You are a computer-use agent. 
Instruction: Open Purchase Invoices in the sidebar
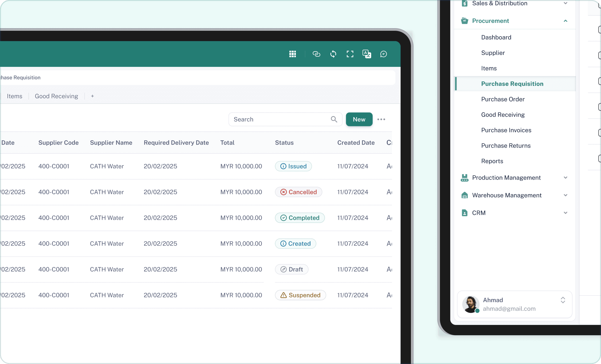506,130
